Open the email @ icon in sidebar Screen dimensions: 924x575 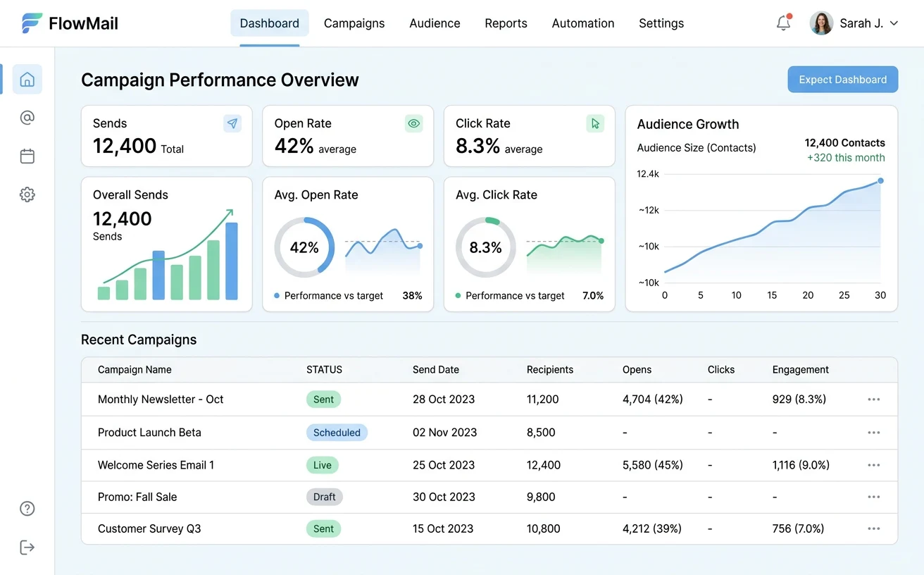coord(27,118)
